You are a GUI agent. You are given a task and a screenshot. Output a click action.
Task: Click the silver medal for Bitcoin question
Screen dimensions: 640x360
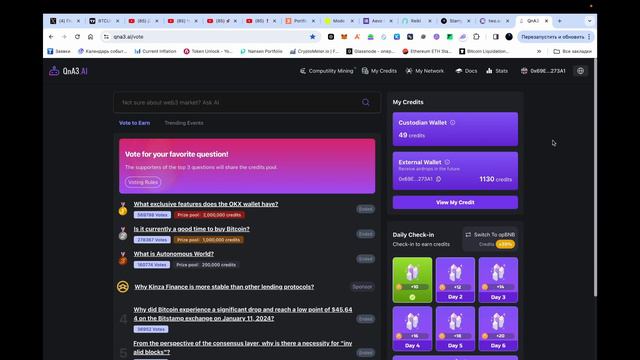123,234
